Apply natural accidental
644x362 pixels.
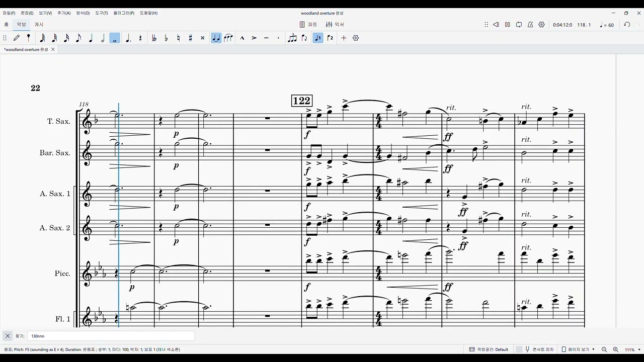178,38
